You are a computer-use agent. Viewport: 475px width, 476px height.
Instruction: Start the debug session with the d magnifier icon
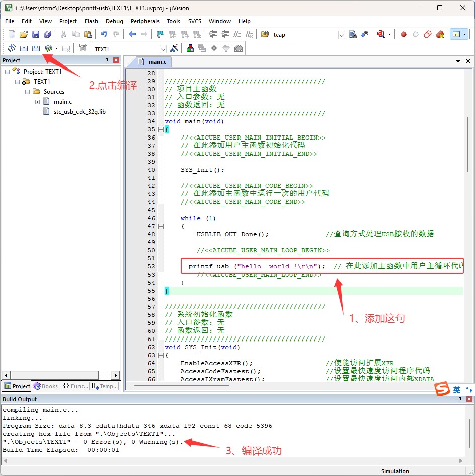coord(381,34)
